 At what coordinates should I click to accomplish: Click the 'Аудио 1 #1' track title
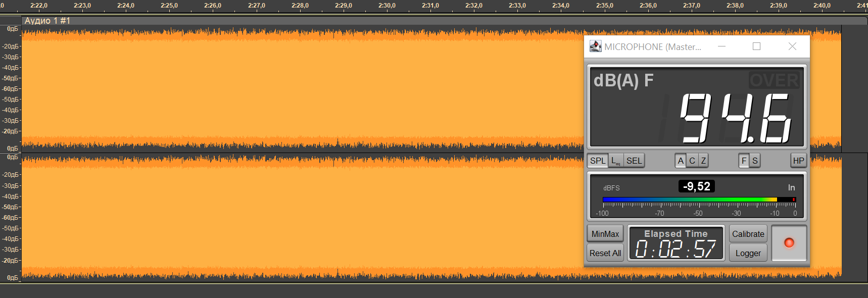(x=47, y=21)
